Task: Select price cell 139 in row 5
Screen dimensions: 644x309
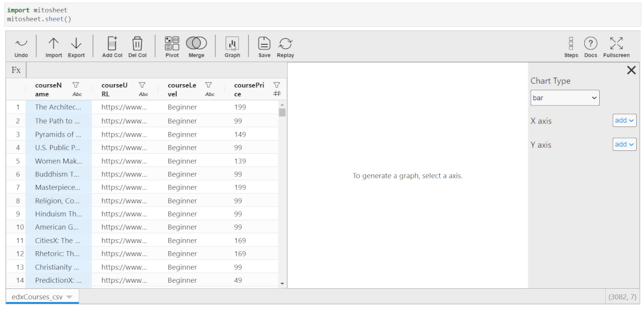Action: click(x=251, y=161)
